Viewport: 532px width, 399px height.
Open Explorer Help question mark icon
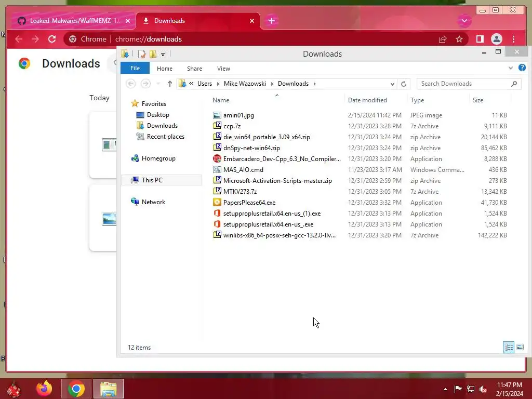[x=522, y=68]
